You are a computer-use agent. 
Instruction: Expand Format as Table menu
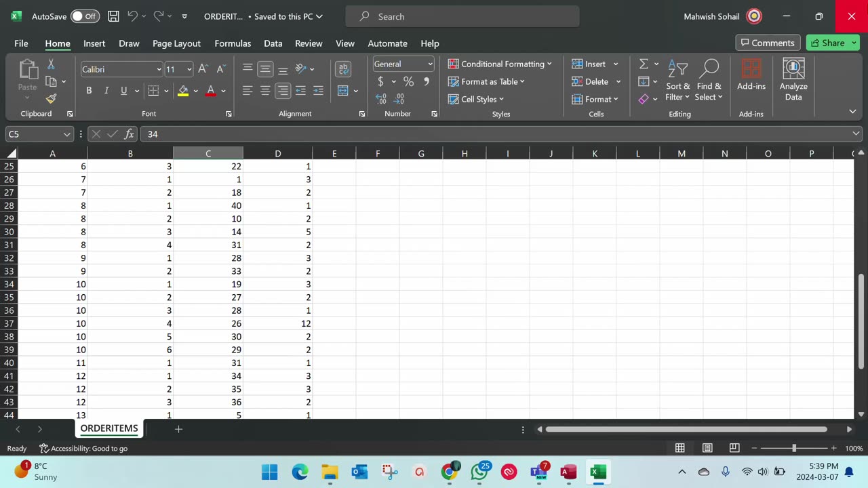tap(486, 81)
